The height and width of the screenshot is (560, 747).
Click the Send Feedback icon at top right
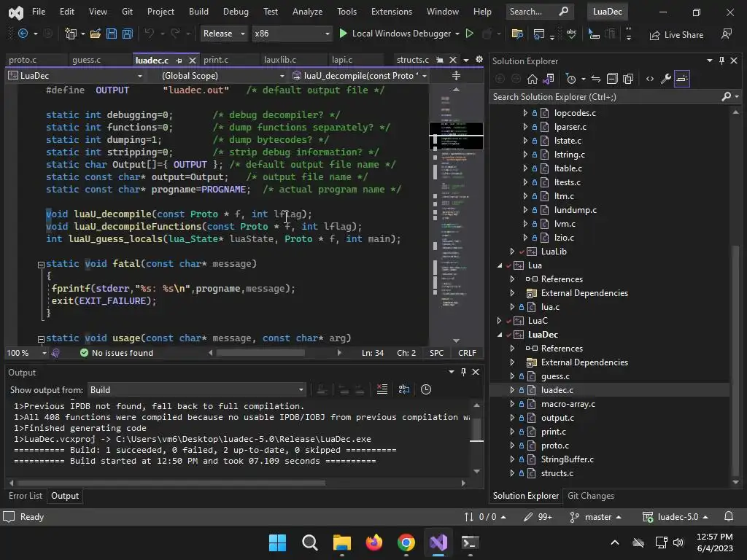tap(727, 34)
